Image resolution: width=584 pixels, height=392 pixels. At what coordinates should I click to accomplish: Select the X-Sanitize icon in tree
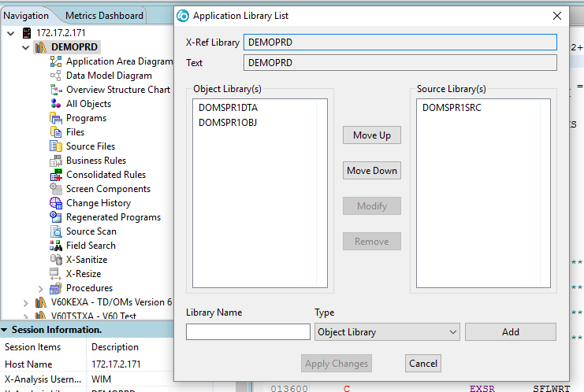click(x=56, y=260)
